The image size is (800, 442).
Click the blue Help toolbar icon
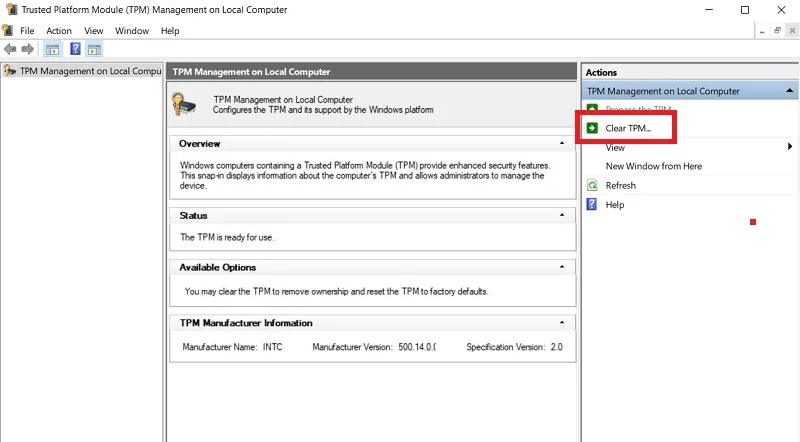coord(75,49)
